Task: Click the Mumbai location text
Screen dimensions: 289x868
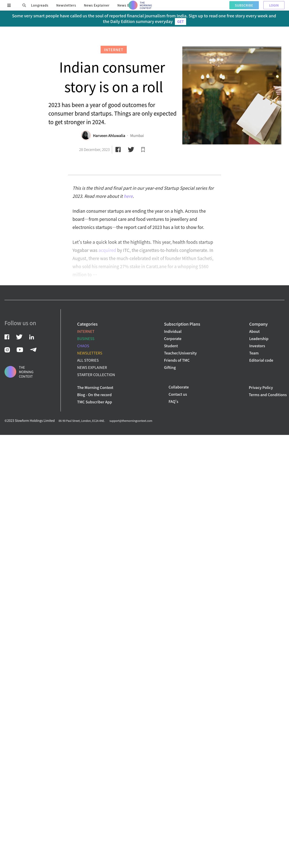Action: pyautogui.click(x=137, y=136)
